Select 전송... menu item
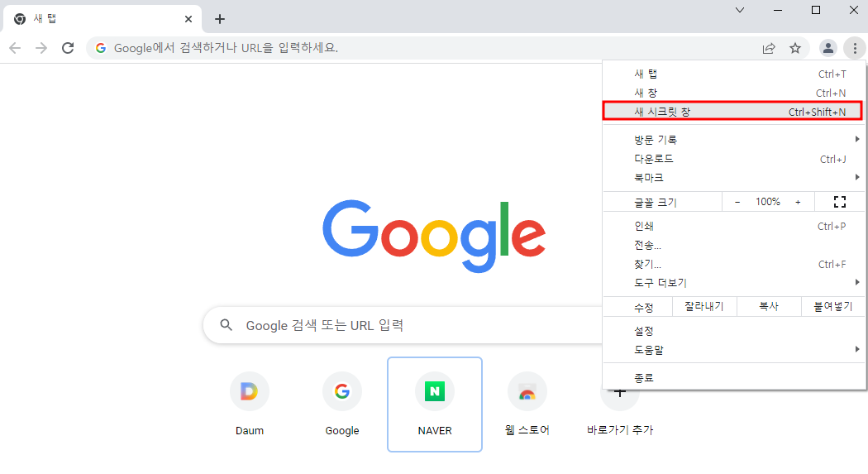Viewport: 868px width, 474px height. (734, 245)
